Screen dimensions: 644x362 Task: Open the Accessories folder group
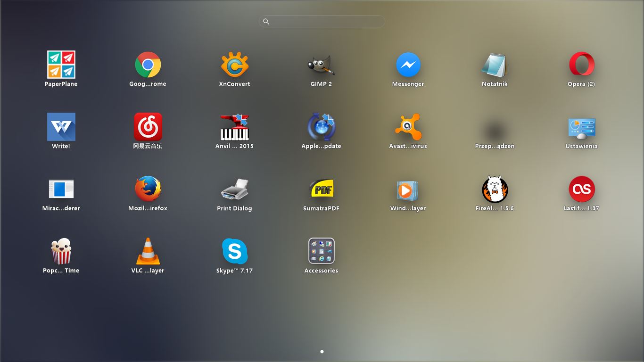[x=321, y=251]
